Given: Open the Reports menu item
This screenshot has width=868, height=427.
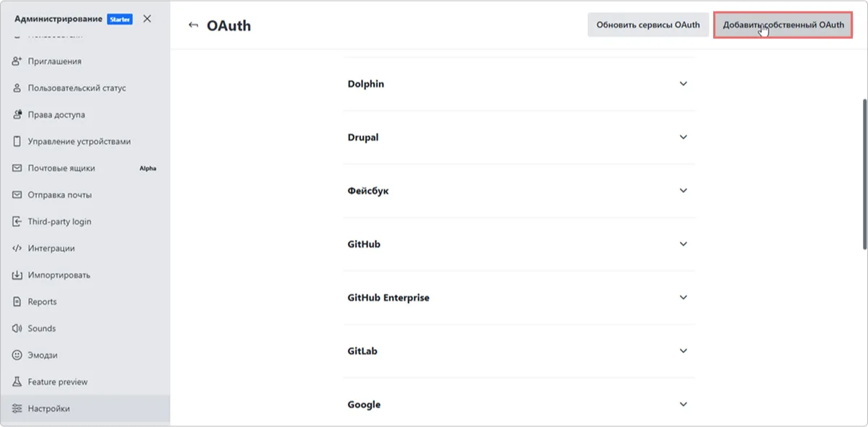Looking at the screenshot, I should [x=42, y=302].
